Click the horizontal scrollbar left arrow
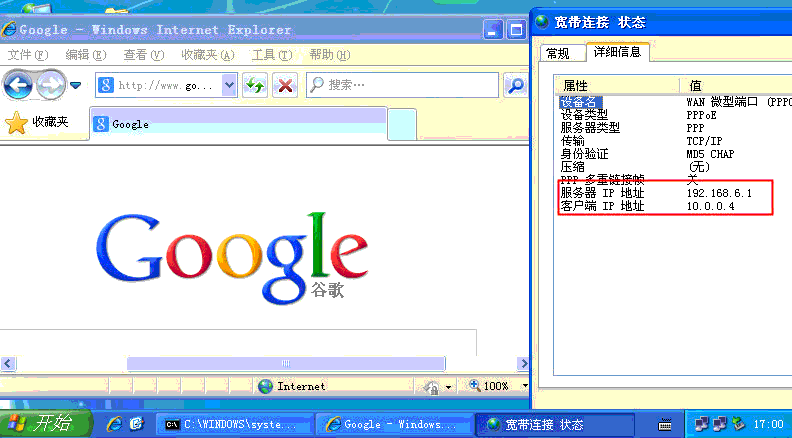 point(8,363)
